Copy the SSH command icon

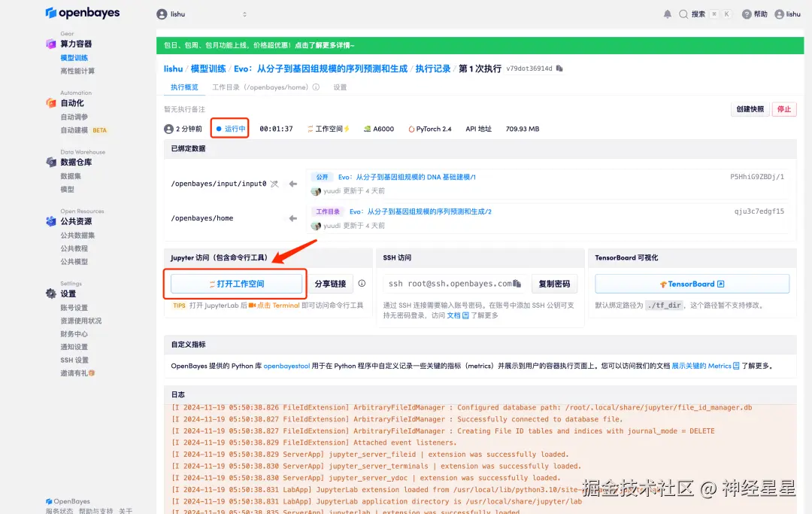coord(517,284)
